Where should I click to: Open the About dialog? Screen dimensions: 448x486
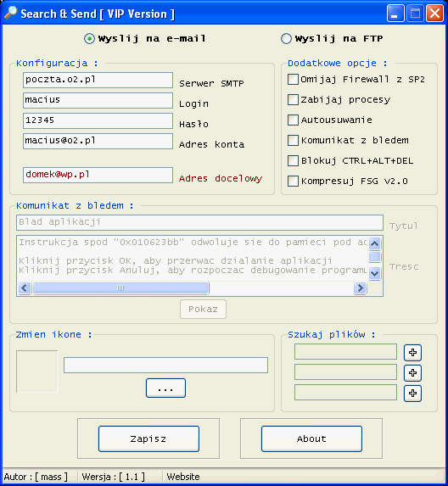click(311, 439)
